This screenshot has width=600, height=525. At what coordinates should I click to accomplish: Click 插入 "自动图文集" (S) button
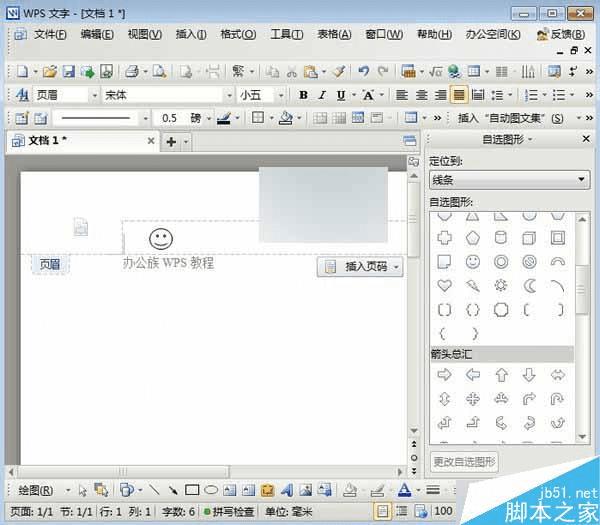click(510, 118)
